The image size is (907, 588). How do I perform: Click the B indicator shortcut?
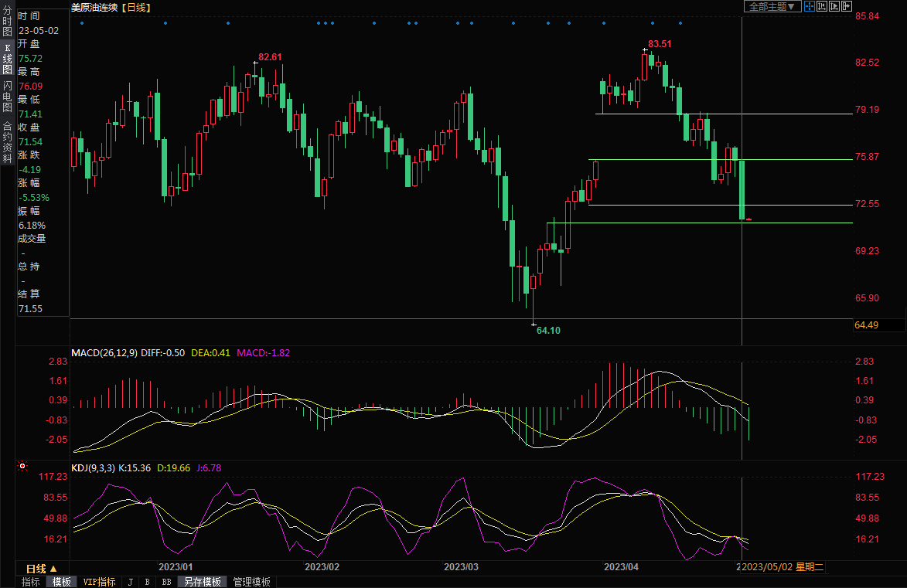(147, 582)
